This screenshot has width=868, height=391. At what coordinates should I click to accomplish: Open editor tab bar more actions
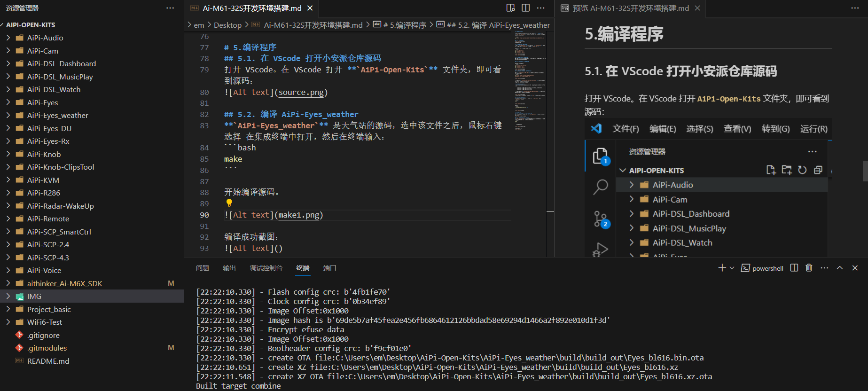click(541, 8)
